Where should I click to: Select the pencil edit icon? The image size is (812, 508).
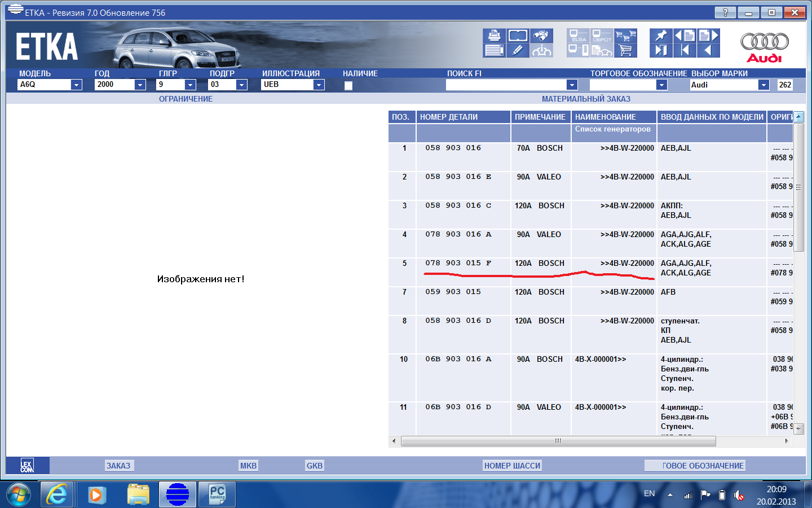point(518,50)
